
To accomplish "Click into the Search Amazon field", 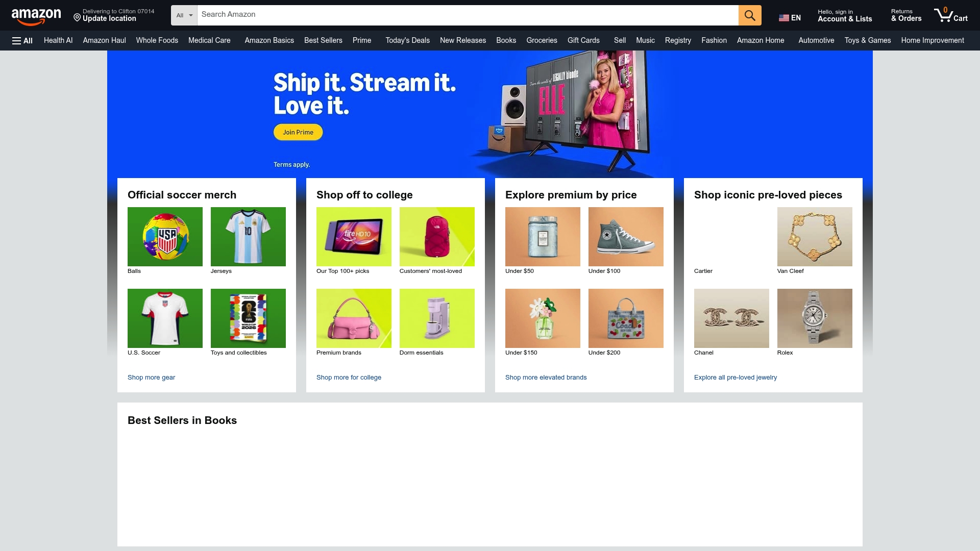I will click(x=468, y=15).
